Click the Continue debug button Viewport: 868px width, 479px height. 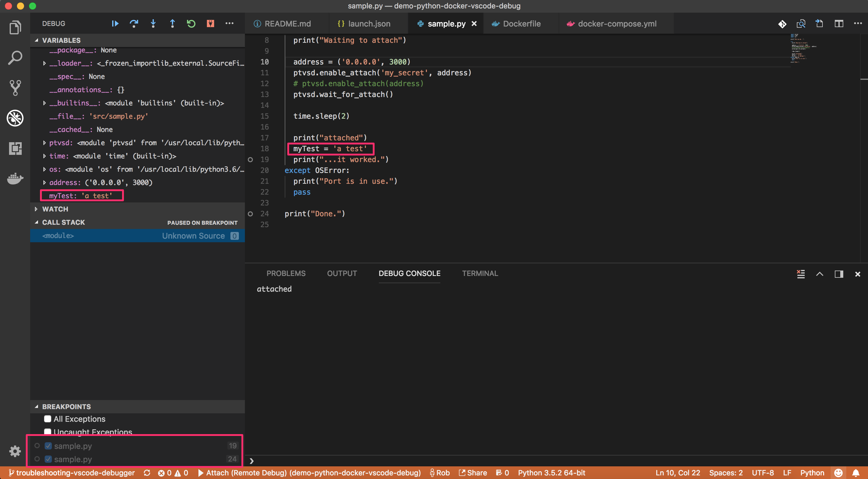point(115,23)
